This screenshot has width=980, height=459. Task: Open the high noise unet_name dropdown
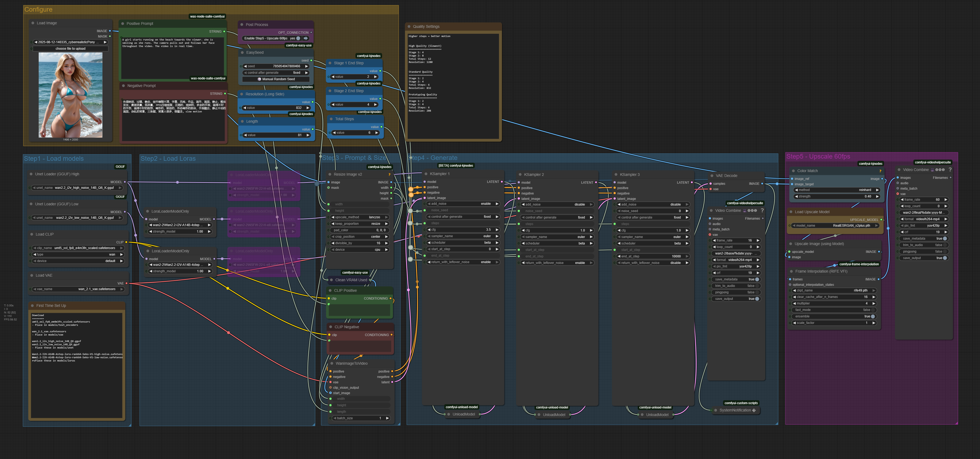[x=77, y=188]
